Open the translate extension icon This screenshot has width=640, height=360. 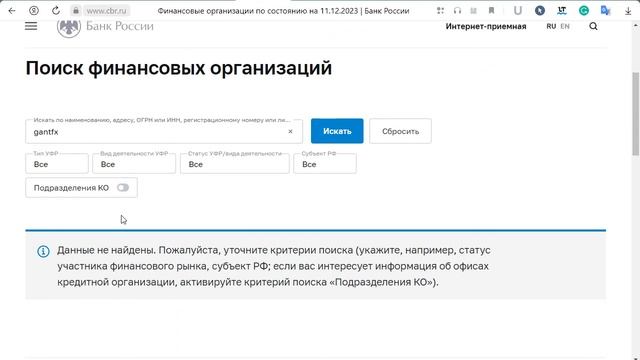(x=605, y=11)
